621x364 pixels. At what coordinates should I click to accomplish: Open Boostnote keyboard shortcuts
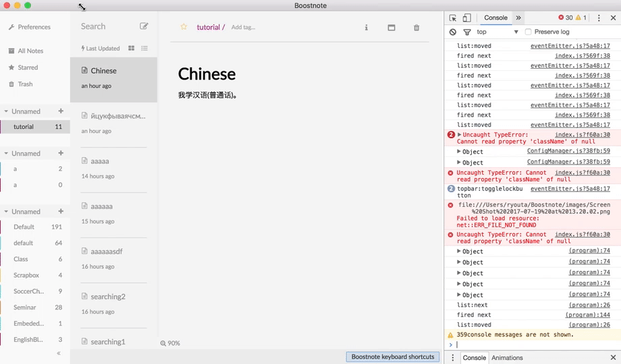click(393, 357)
